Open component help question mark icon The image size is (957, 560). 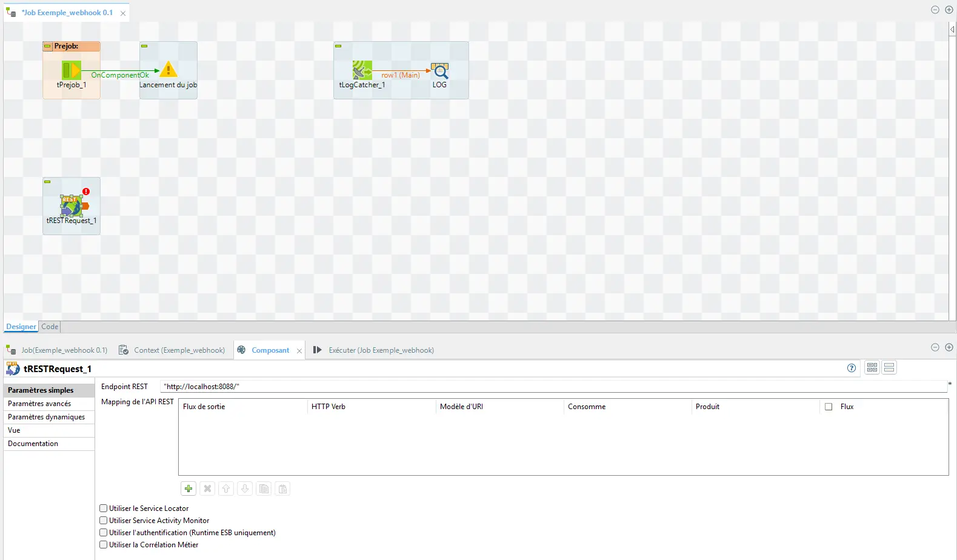click(x=852, y=368)
